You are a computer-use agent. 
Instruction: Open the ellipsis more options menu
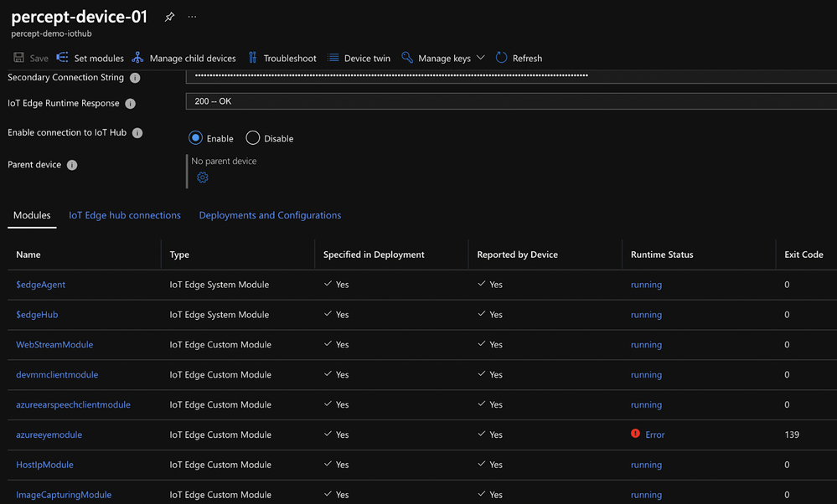point(192,17)
